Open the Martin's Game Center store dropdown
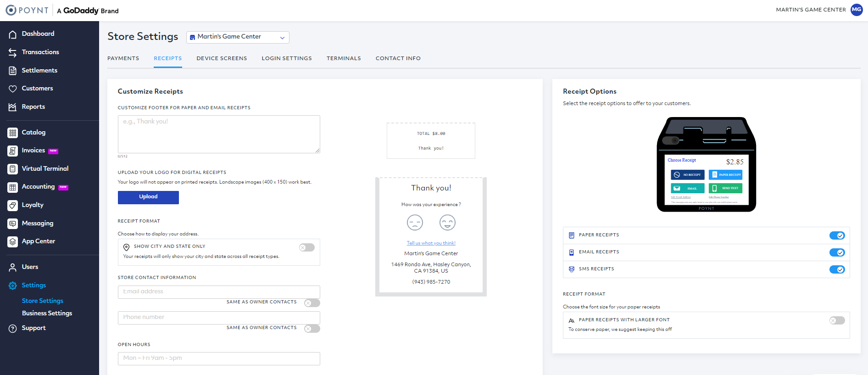Viewport: 868px width, 375px height. [238, 37]
